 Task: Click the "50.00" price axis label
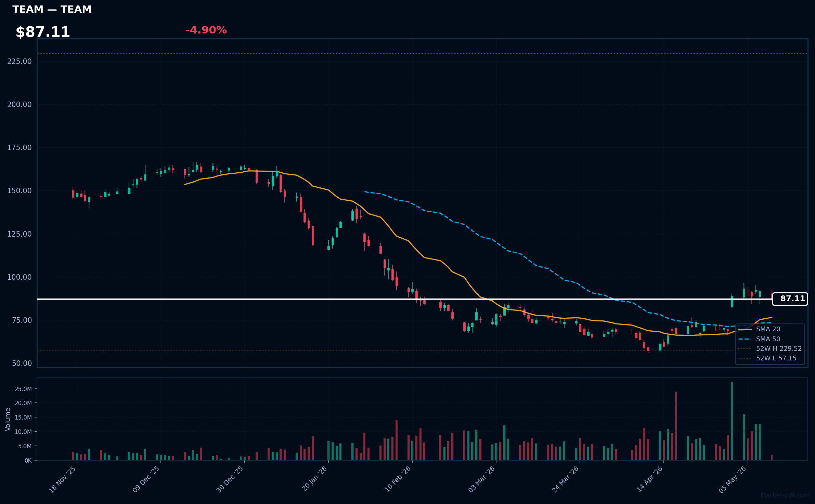coord(22,363)
